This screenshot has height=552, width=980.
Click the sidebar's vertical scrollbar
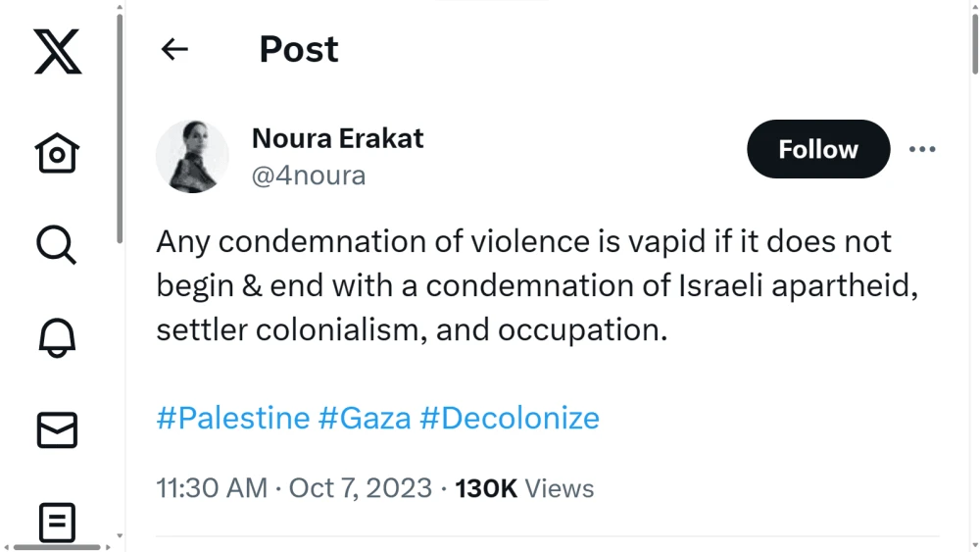pyautogui.click(x=120, y=127)
